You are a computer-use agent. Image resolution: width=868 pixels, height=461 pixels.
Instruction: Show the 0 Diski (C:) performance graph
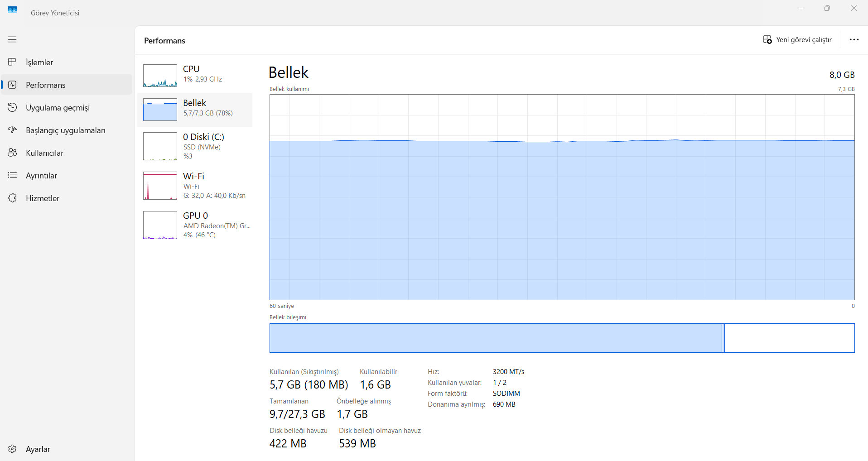(195, 146)
